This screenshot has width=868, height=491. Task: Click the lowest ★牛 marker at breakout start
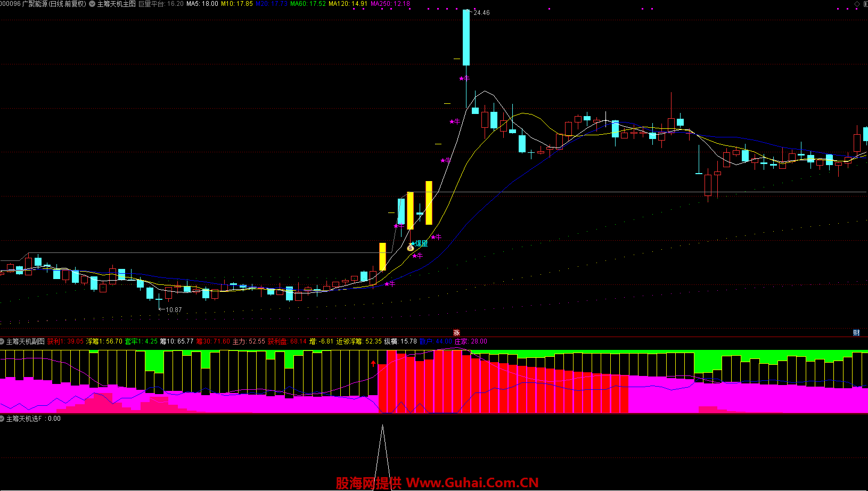[x=390, y=284]
